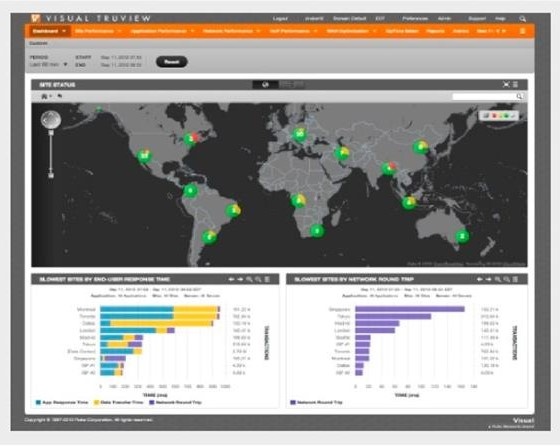Select the site cluster marker over Europe
The image size is (560, 446).
(x=300, y=134)
